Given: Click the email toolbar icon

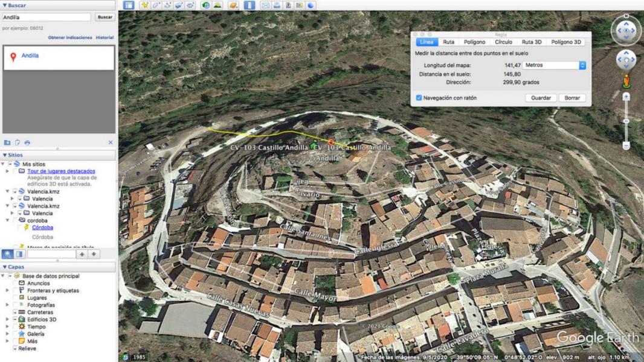Looking at the screenshot, I should pyautogui.click(x=265, y=5).
